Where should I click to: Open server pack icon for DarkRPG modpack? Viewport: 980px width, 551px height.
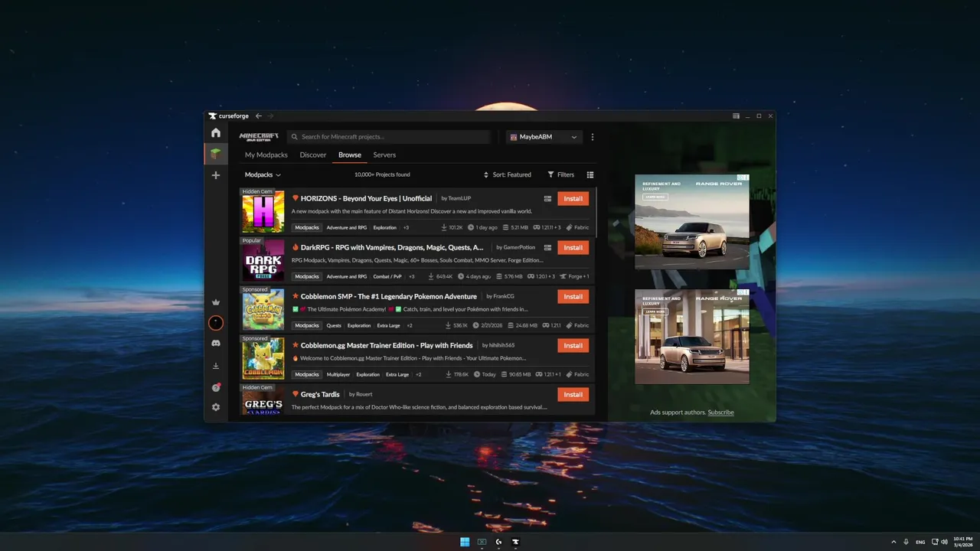(x=547, y=247)
